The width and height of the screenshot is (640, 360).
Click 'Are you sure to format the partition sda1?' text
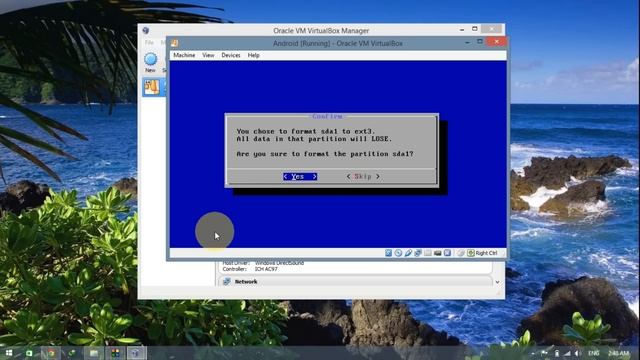point(325,154)
